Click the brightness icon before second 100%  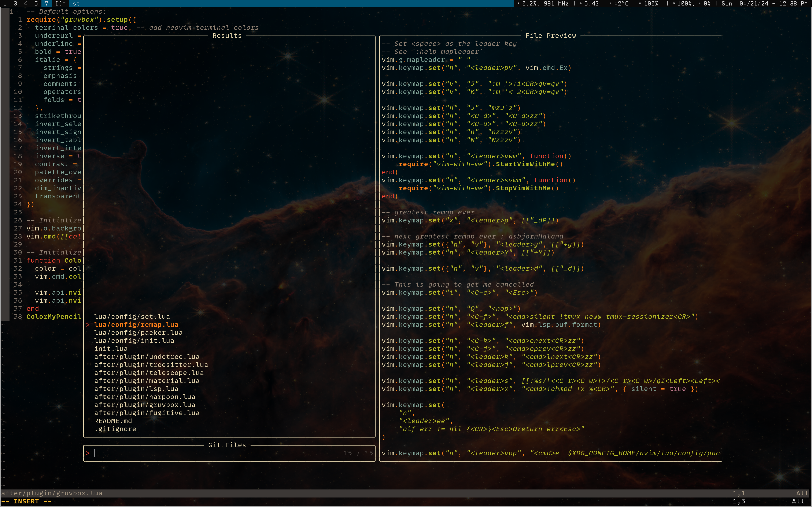pos(673,3)
